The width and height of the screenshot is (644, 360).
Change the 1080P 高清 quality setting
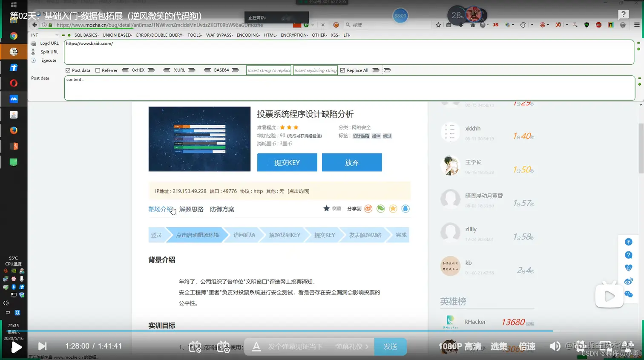pos(460,347)
